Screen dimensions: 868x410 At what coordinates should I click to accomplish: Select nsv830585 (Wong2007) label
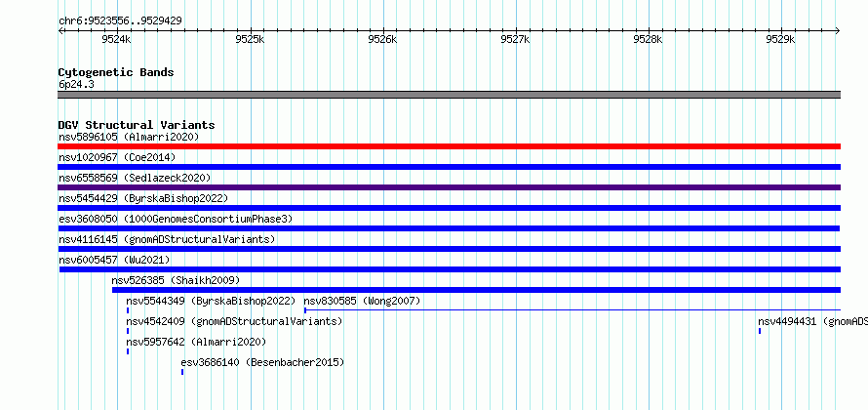(x=362, y=301)
